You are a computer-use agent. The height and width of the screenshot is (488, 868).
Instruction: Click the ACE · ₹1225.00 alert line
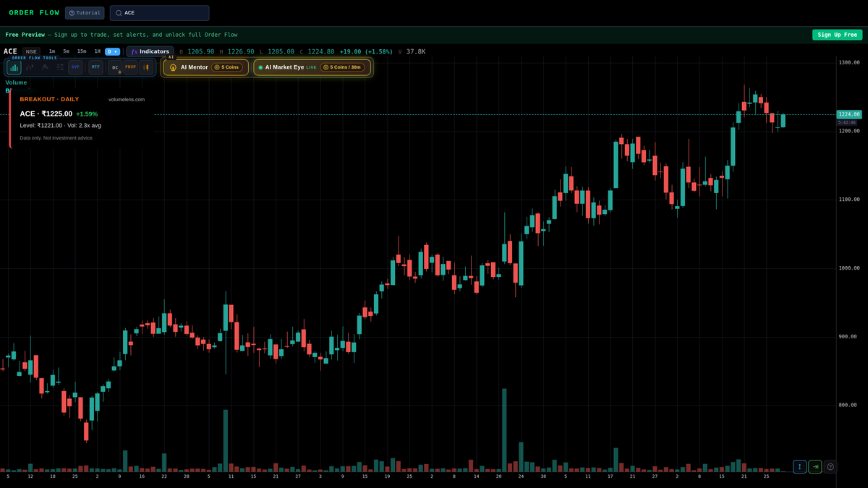(x=46, y=114)
